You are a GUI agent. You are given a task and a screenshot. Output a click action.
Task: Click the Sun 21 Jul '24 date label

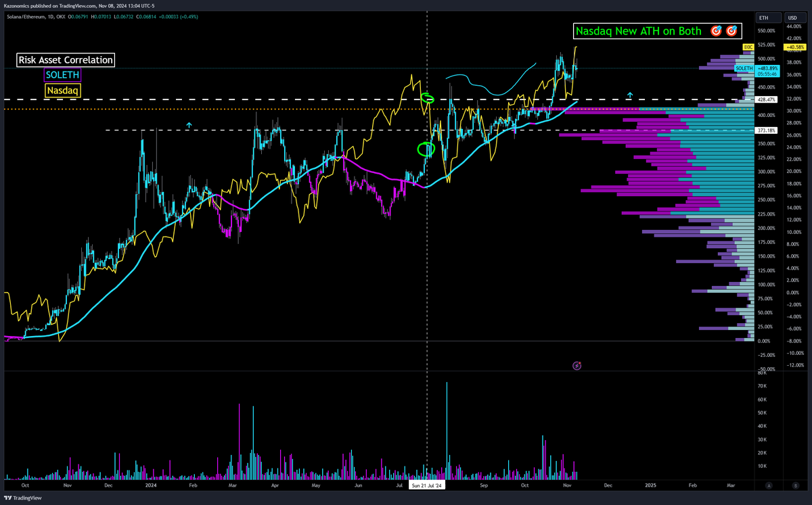point(426,485)
